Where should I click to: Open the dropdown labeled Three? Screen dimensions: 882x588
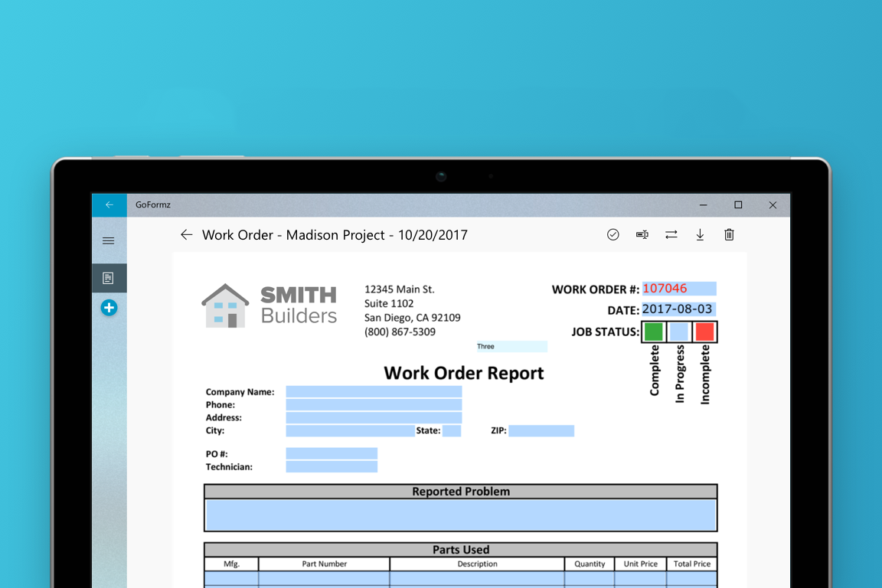(x=511, y=346)
